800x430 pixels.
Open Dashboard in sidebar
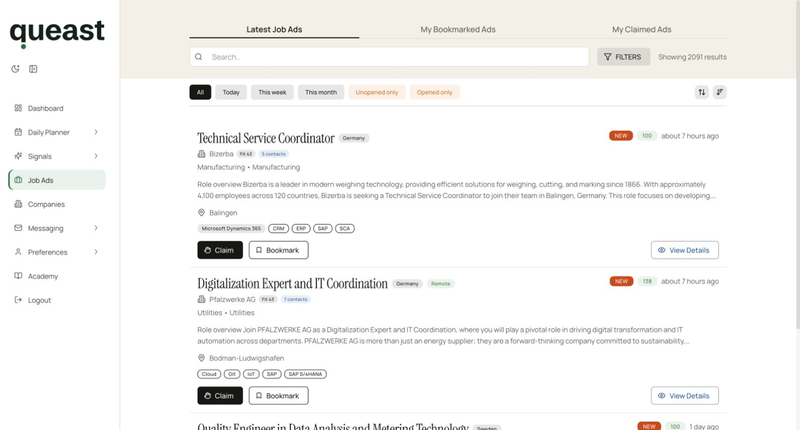[x=57, y=108]
